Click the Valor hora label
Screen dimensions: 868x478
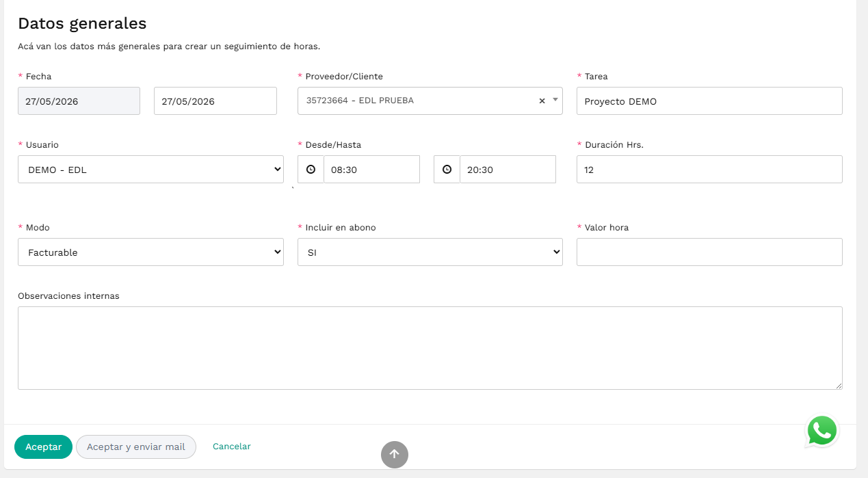point(607,228)
